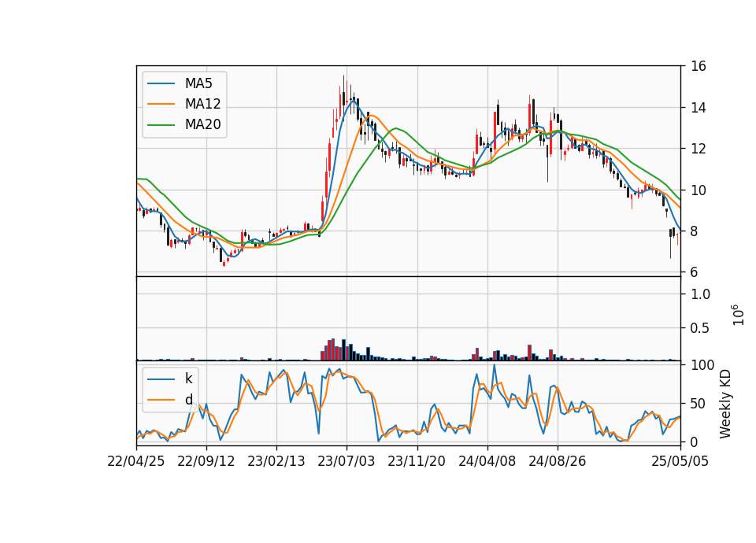The height and width of the screenshot is (543, 756).
Task: Click the volume axis value 1.0
Action: coord(701,294)
